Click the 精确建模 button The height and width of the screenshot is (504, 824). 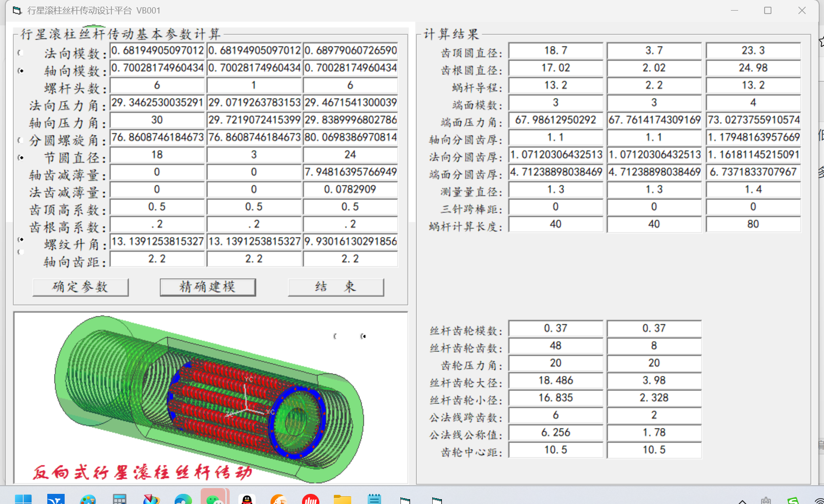click(207, 287)
